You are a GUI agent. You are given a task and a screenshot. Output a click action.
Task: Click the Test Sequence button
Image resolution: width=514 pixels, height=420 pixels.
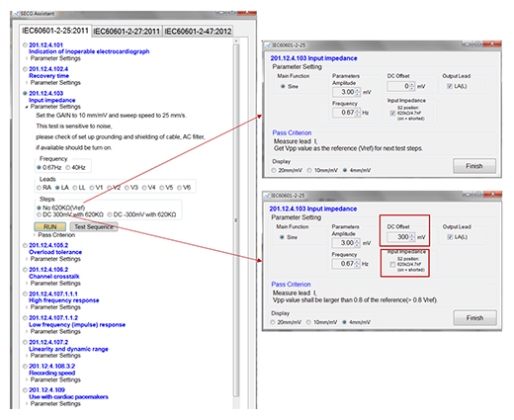coord(94,227)
